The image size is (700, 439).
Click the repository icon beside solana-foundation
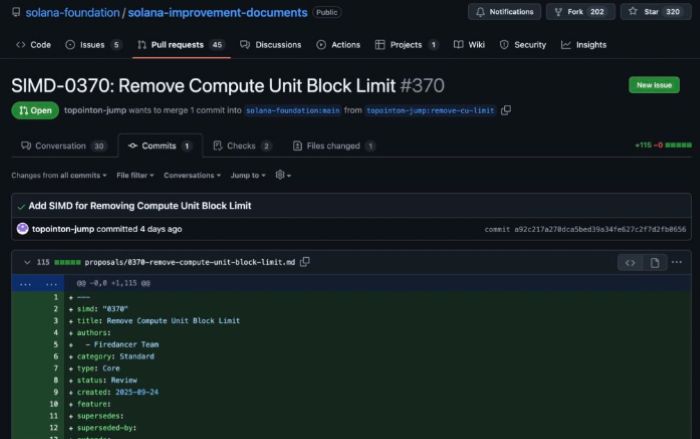(x=16, y=12)
